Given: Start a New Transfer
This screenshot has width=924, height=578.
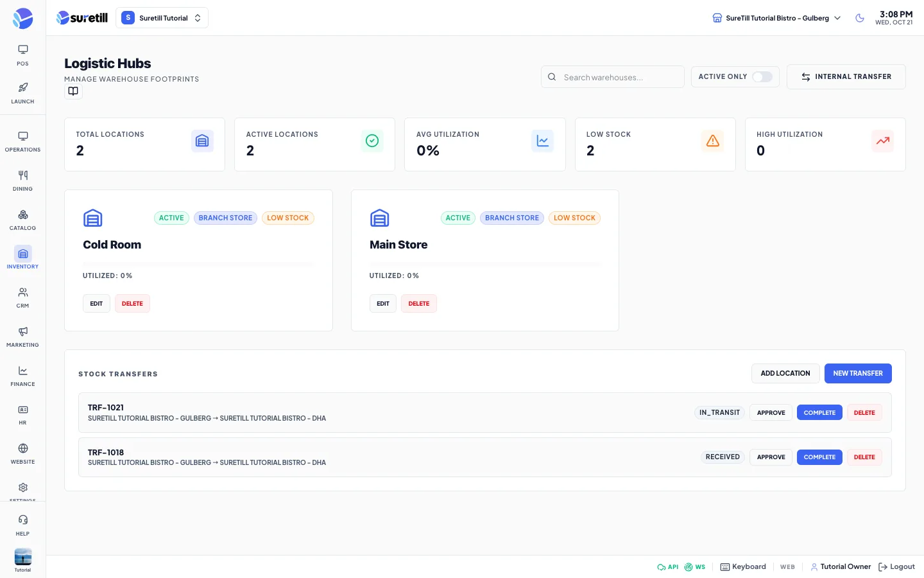Looking at the screenshot, I should pyautogui.click(x=858, y=374).
